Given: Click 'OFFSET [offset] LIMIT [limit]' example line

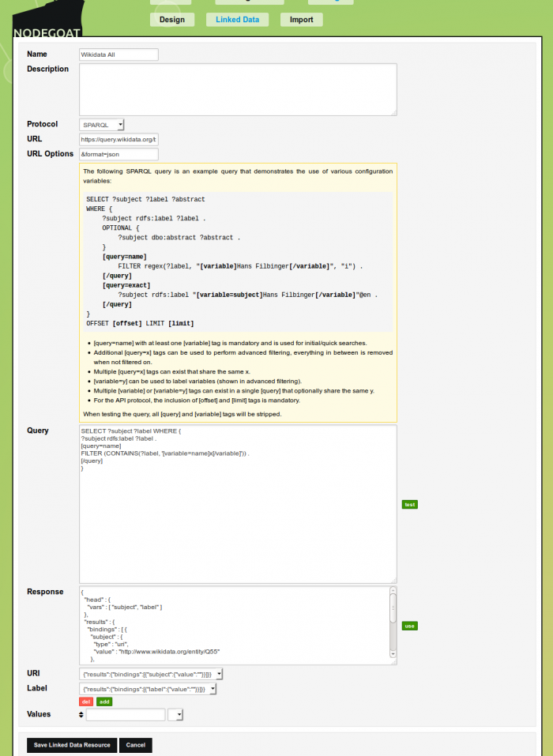Looking at the screenshot, I should click(140, 324).
